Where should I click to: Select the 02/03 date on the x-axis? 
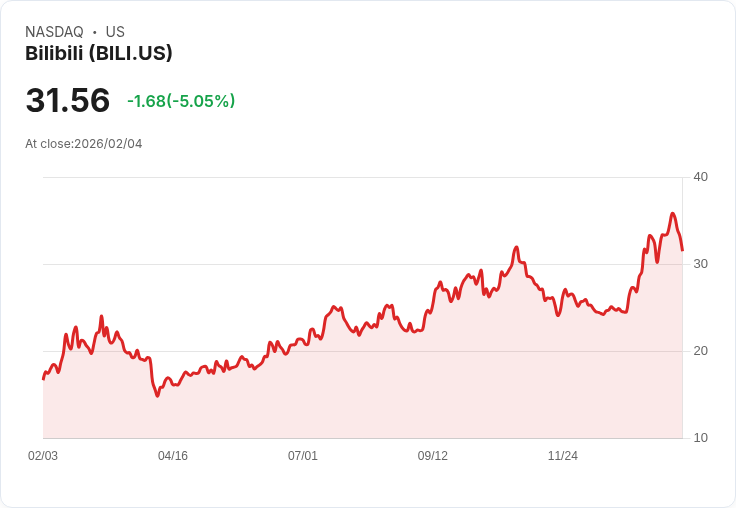pyautogui.click(x=43, y=456)
